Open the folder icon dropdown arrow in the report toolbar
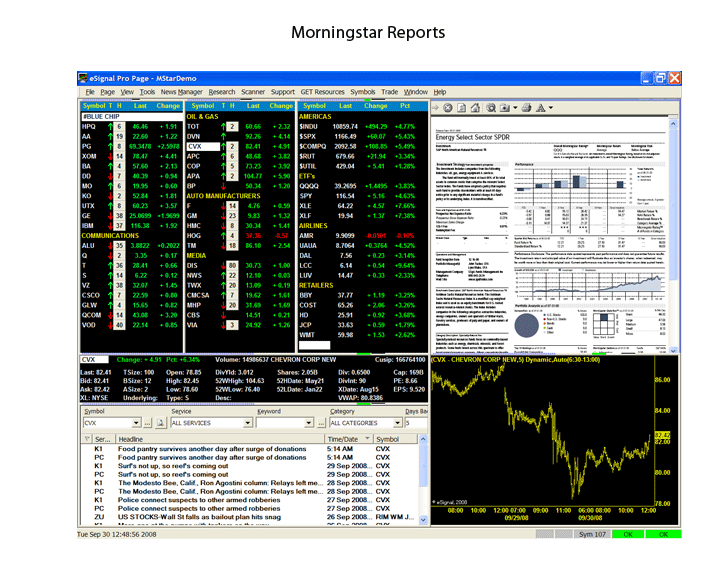This screenshot has width=725, height=580. (515, 108)
